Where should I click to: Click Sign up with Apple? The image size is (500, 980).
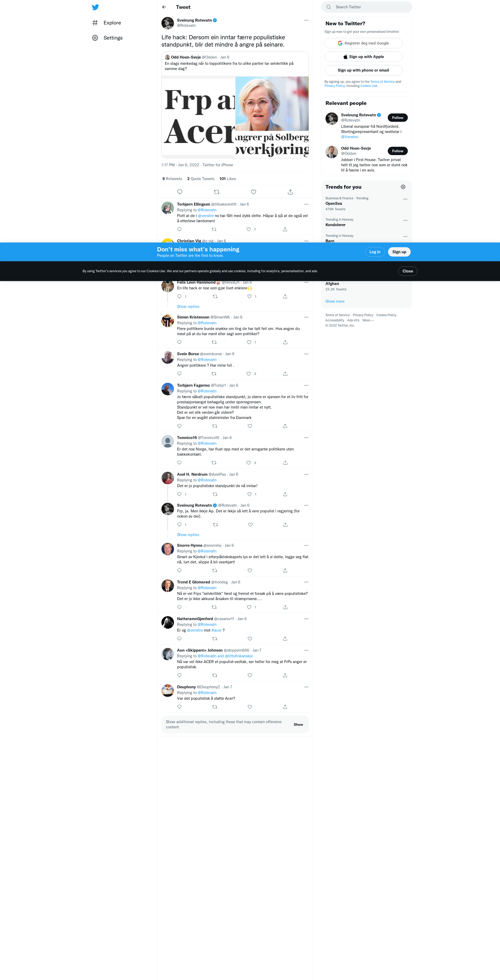pos(363,57)
